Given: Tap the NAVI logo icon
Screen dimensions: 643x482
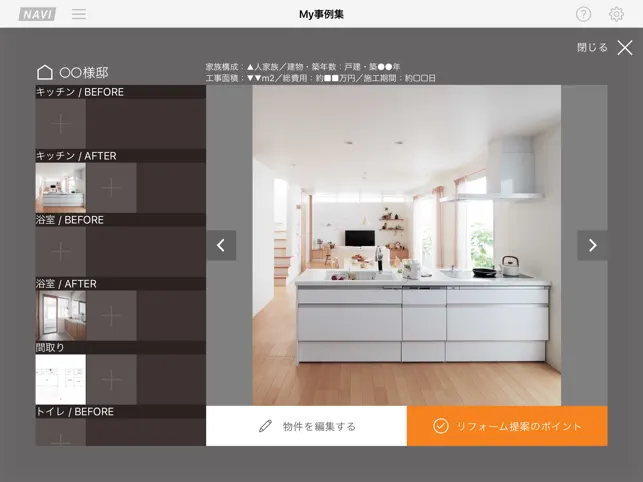Looking at the screenshot, I should (37, 14).
